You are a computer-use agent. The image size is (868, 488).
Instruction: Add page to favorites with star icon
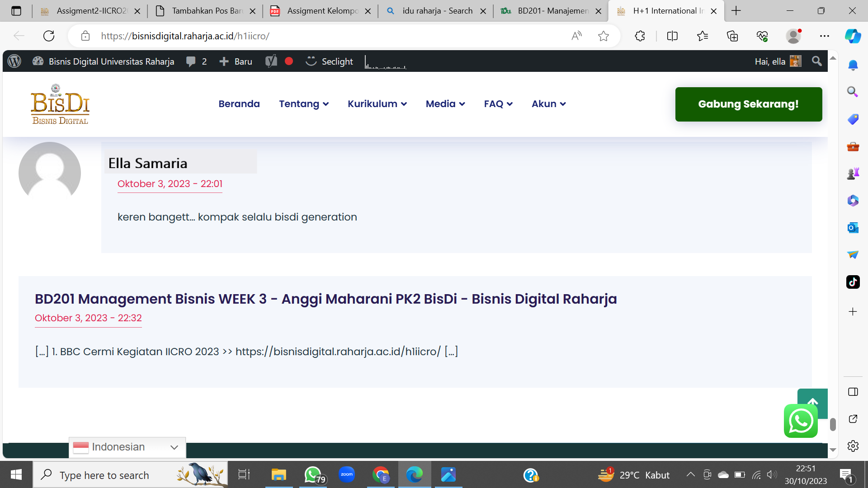coord(604,36)
